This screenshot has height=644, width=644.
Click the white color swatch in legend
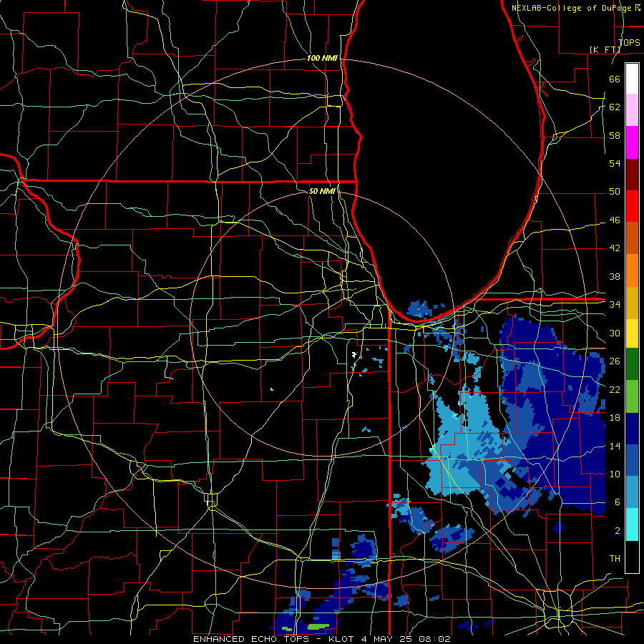(632, 79)
